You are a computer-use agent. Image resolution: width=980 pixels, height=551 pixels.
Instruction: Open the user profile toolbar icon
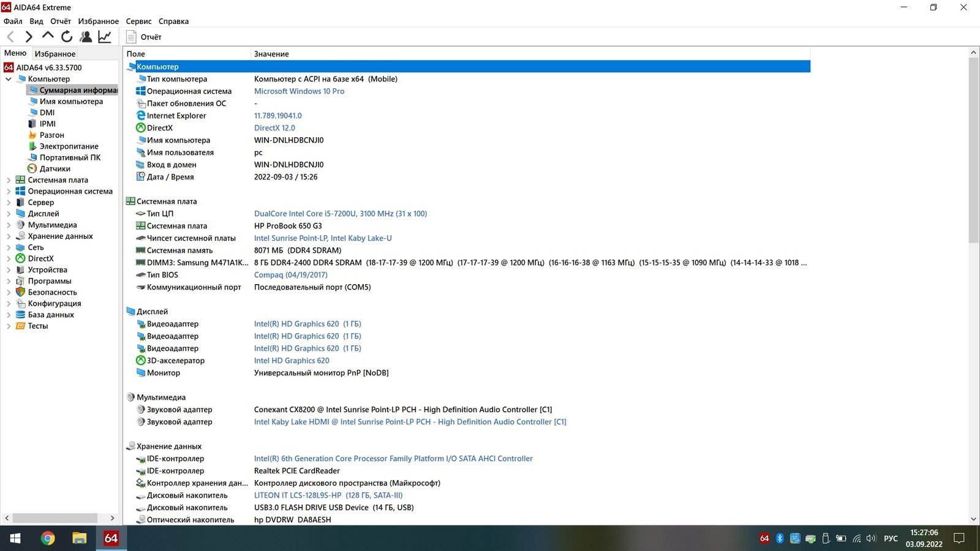pos(86,37)
